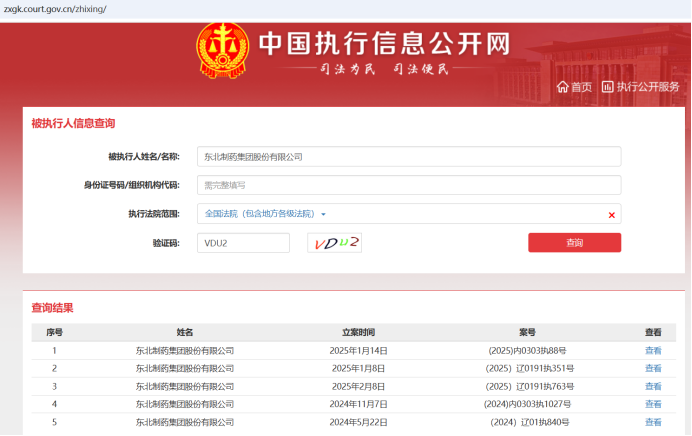The height and width of the screenshot is (436, 692).
Task: Click case number (2025)内0303执88号
Action: pyautogui.click(x=527, y=351)
